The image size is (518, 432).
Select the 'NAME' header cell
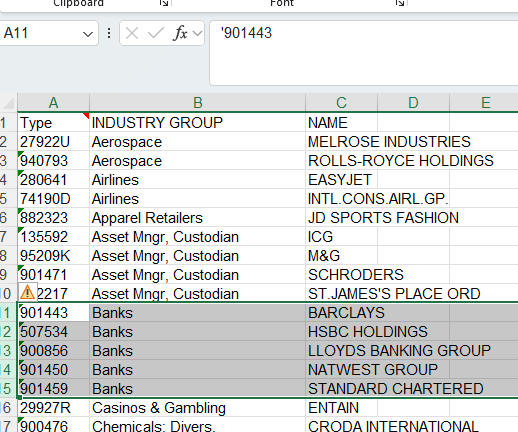coord(341,123)
